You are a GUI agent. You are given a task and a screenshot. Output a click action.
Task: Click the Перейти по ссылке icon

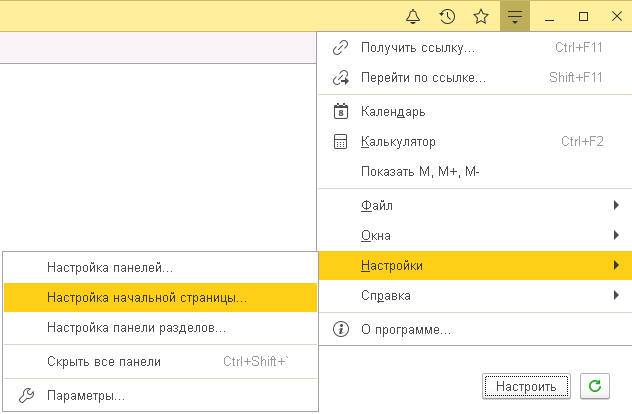[x=340, y=77]
